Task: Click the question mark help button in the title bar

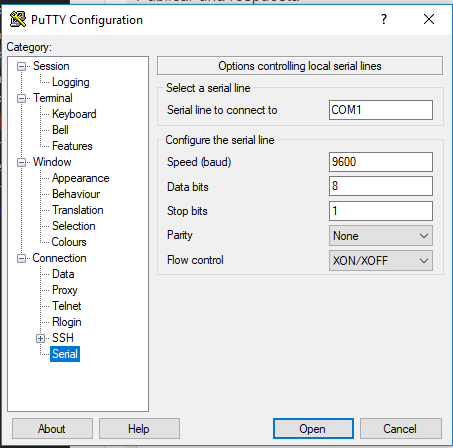Action: (384, 19)
